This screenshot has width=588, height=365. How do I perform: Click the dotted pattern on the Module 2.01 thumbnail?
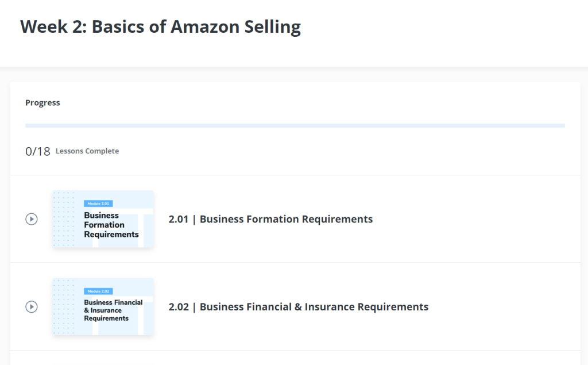tap(64, 219)
